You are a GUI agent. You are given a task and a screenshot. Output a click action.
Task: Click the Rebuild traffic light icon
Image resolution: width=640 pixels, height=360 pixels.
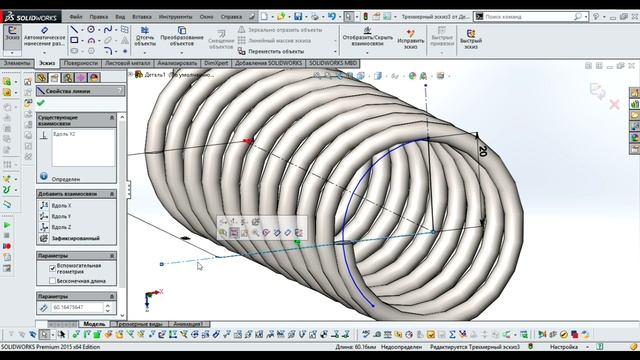point(366,16)
